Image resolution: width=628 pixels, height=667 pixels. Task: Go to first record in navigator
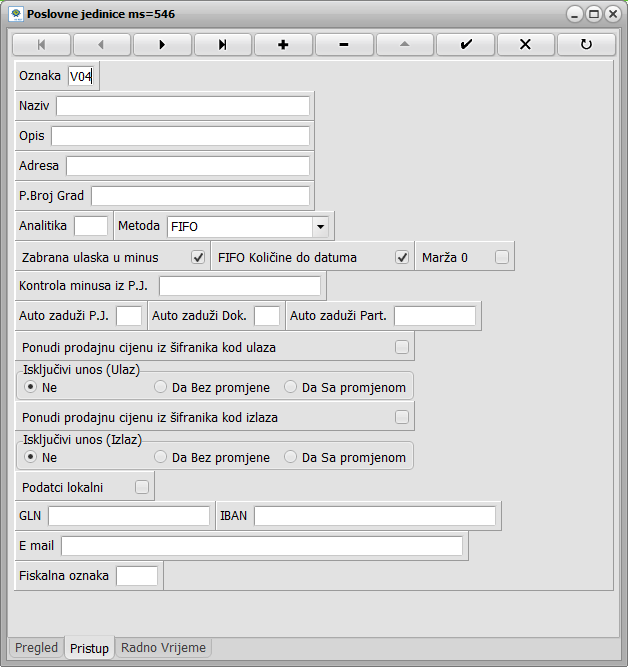click(x=41, y=45)
